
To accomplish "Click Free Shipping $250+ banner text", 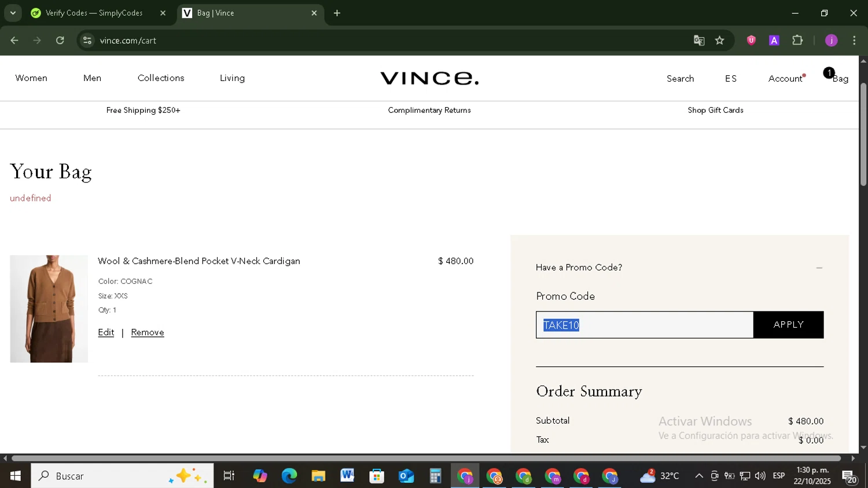I will tap(143, 110).
